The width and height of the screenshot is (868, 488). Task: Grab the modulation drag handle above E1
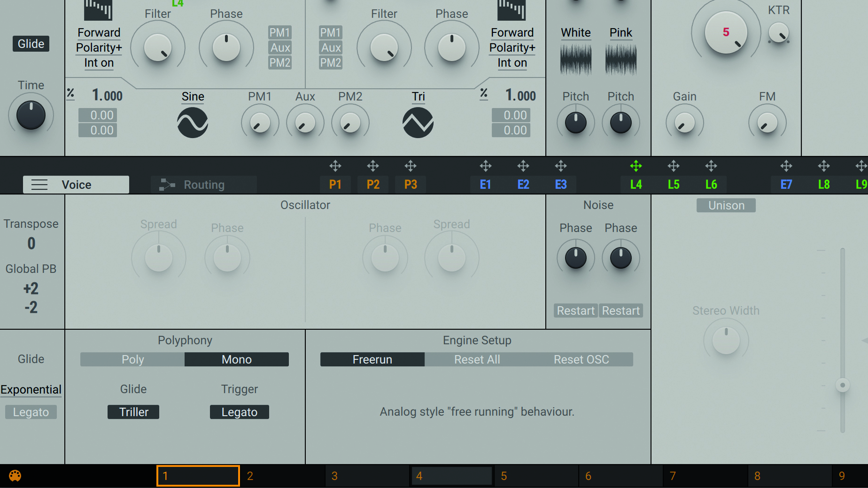(486, 166)
